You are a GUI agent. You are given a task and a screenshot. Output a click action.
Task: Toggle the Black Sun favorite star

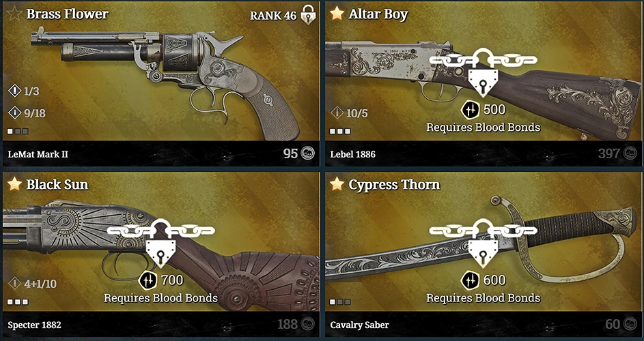click(15, 184)
